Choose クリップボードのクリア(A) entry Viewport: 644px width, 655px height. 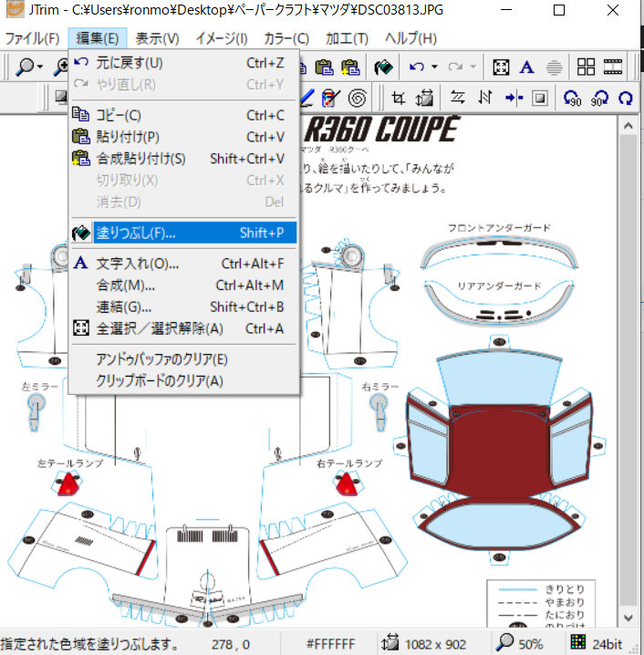coord(183,381)
